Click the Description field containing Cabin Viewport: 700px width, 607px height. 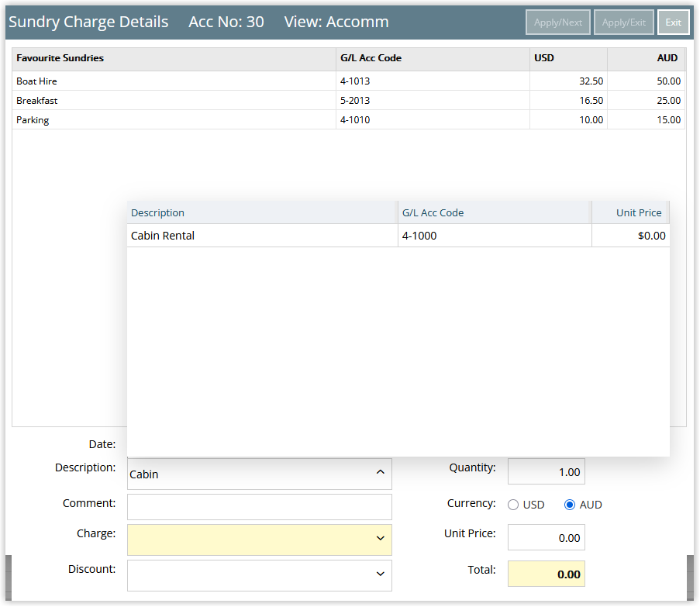point(260,474)
